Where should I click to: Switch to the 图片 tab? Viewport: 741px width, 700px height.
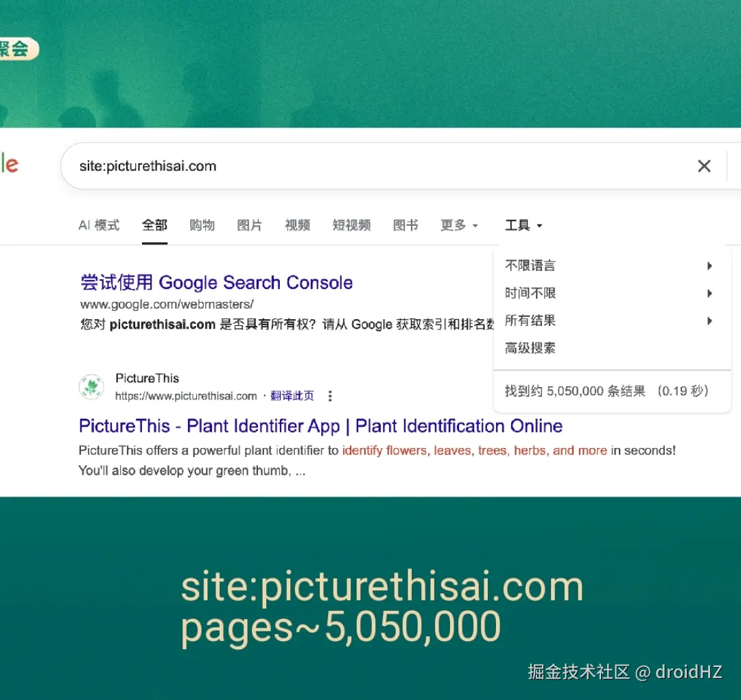pos(249,225)
